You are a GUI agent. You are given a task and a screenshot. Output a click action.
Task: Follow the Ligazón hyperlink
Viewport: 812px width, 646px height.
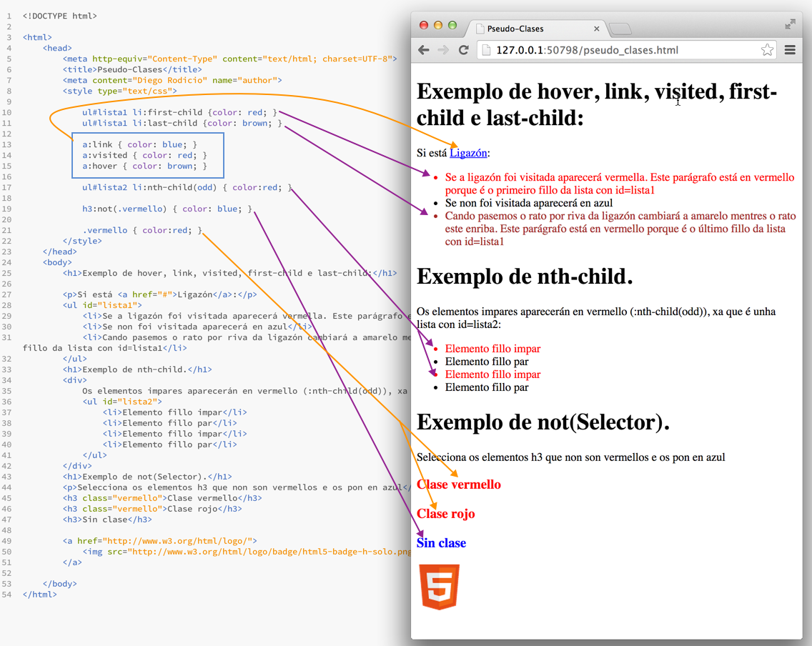(468, 152)
